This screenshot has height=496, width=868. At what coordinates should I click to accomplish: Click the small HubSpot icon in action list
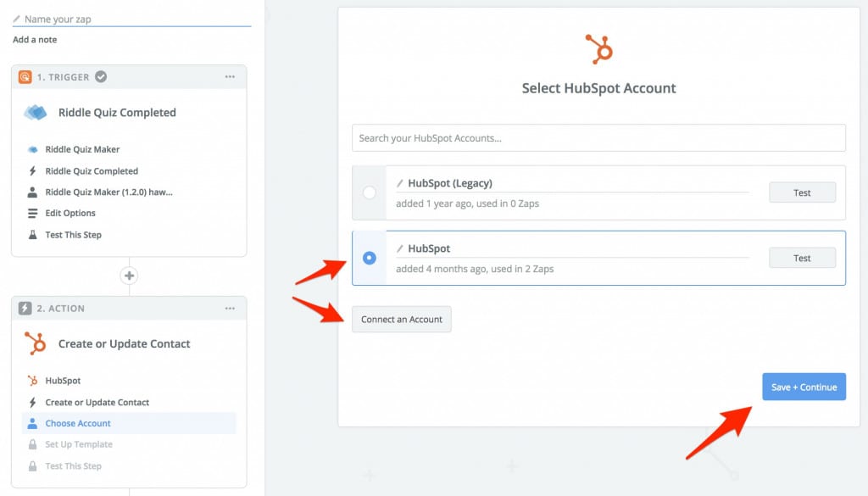click(33, 381)
